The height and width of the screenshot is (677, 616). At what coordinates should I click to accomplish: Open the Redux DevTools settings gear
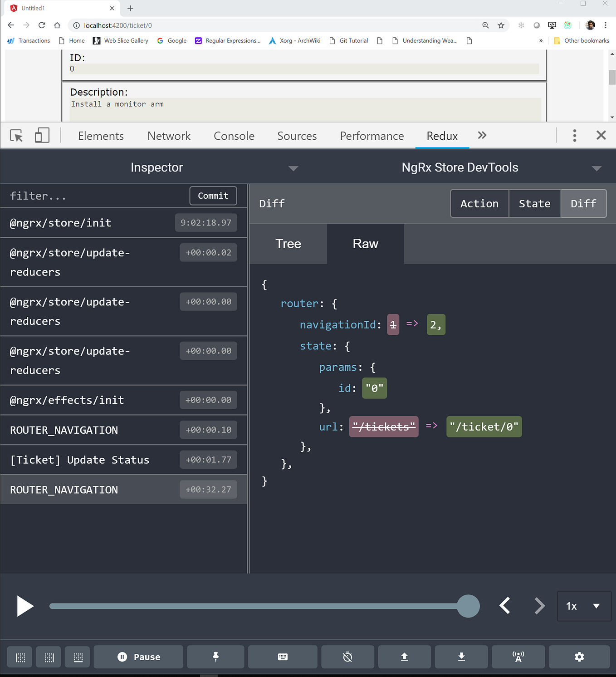click(x=579, y=657)
